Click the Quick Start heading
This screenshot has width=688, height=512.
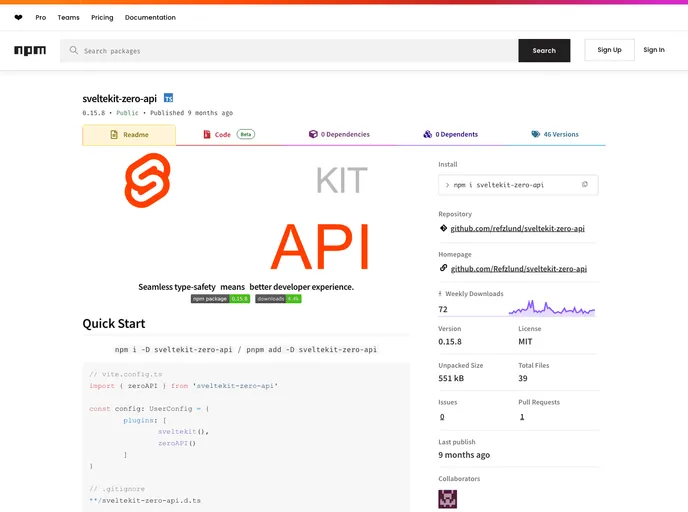point(114,324)
